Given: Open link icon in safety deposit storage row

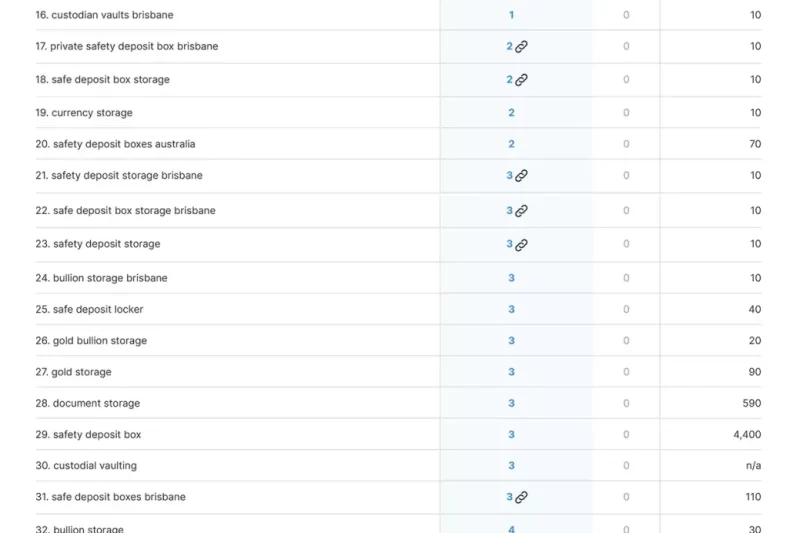Looking at the screenshot, I should [521, 244].
